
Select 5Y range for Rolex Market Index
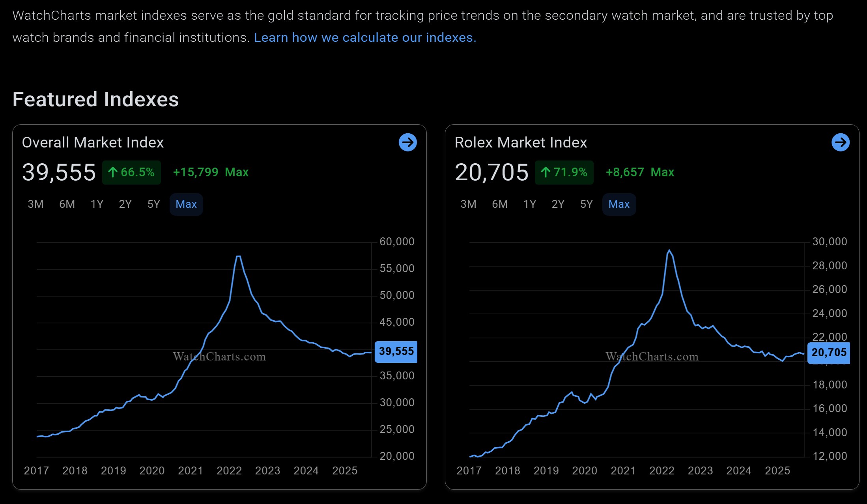click(x=586, y=204)
